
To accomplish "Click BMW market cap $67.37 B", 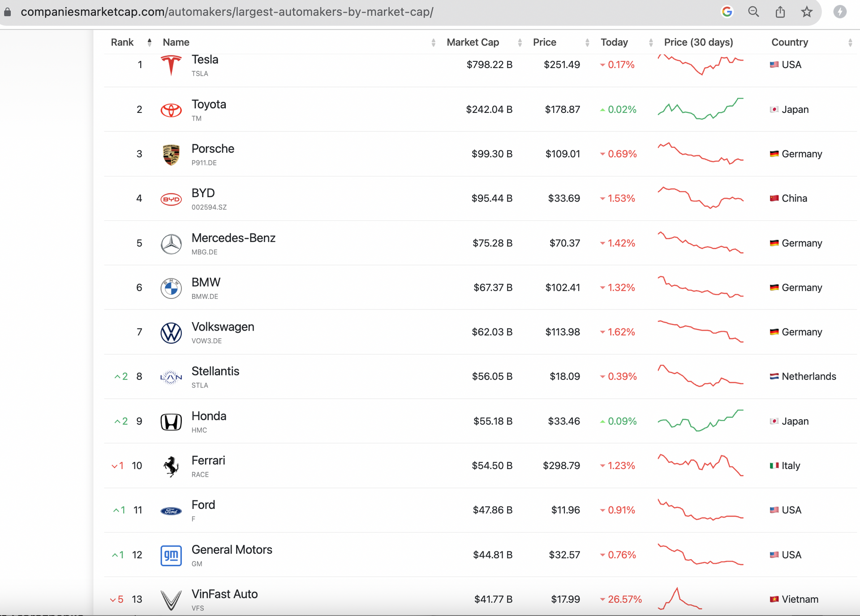I will [x=493, y=287].
